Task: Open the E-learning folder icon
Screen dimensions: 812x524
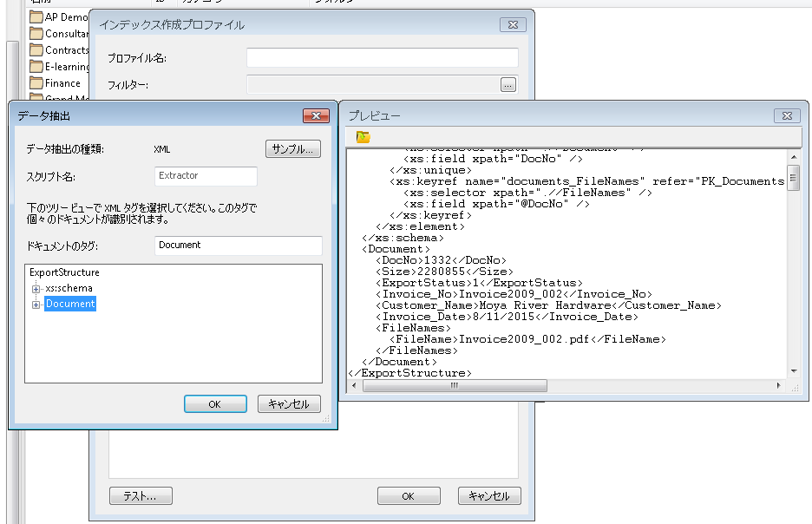Action: [36, 67]
